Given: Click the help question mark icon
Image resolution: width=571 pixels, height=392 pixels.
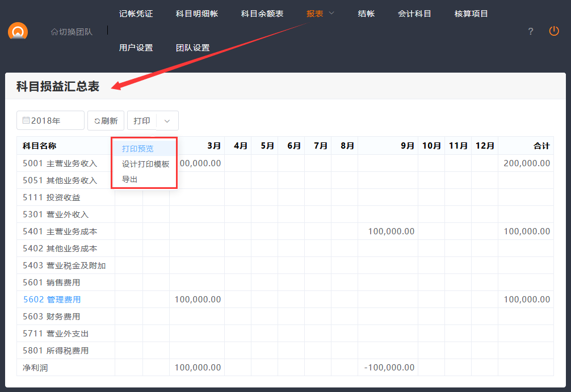Looking at the screenshot, I should [x=531, y=31].
